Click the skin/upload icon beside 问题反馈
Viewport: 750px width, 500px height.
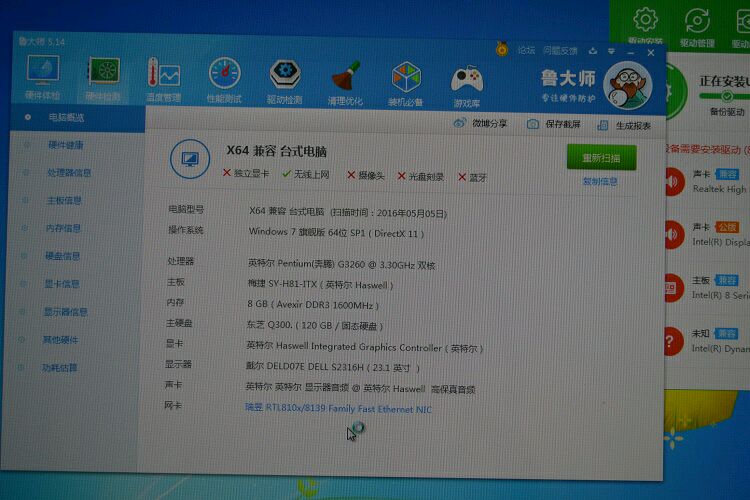tap(593, 51)
